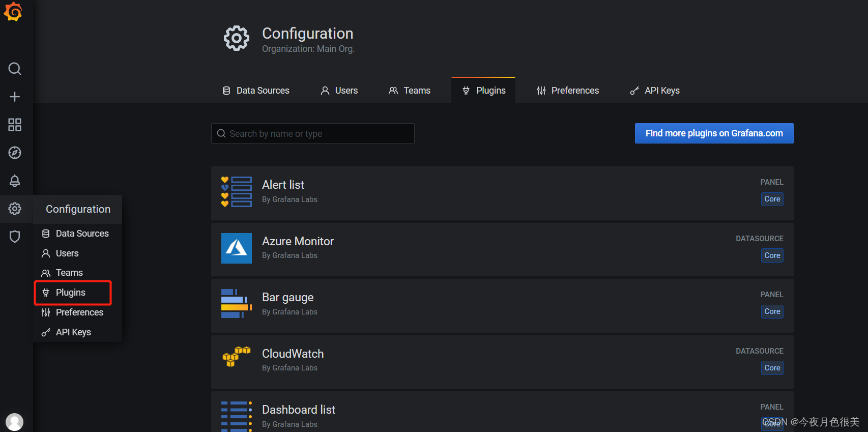Click the Configuration gear icon in sidebar
This screenshot has width=868, height=432.
pos(15,209)
